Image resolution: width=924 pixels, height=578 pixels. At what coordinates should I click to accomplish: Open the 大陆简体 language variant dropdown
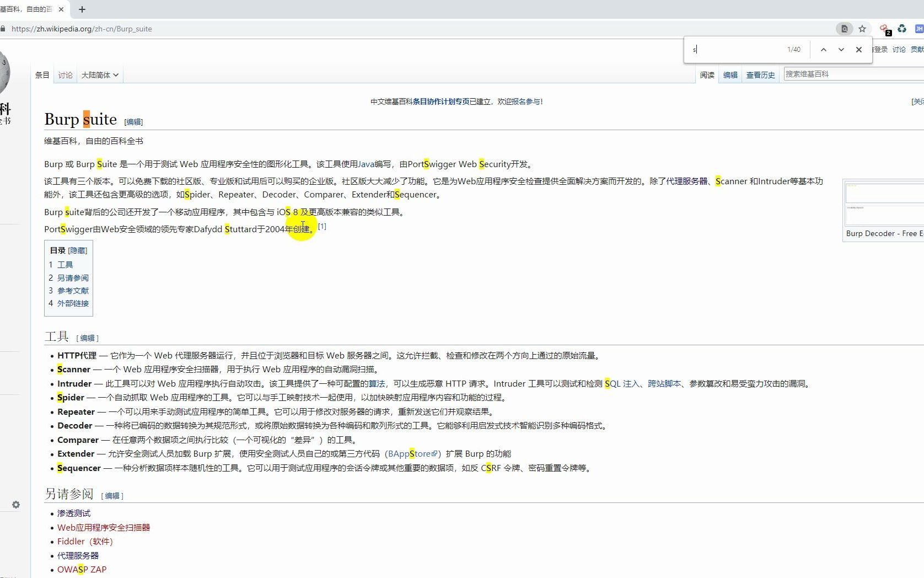(x=100, y=75)
